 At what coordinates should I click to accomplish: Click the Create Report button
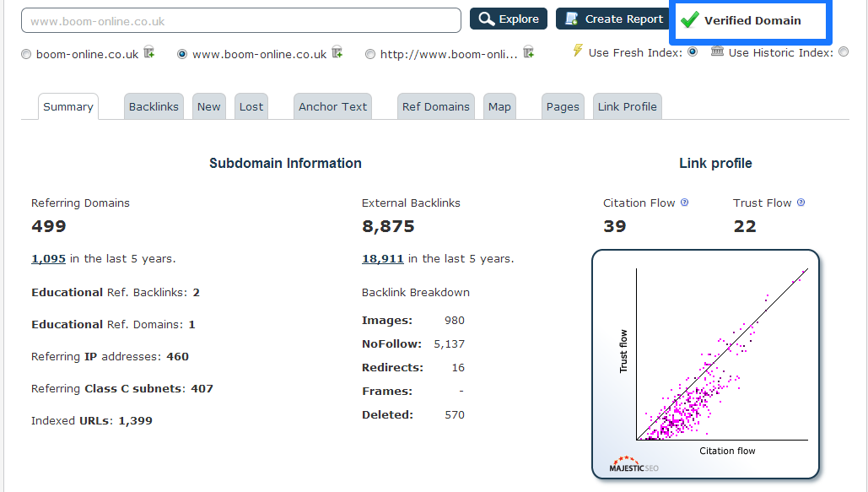point(612,19)
